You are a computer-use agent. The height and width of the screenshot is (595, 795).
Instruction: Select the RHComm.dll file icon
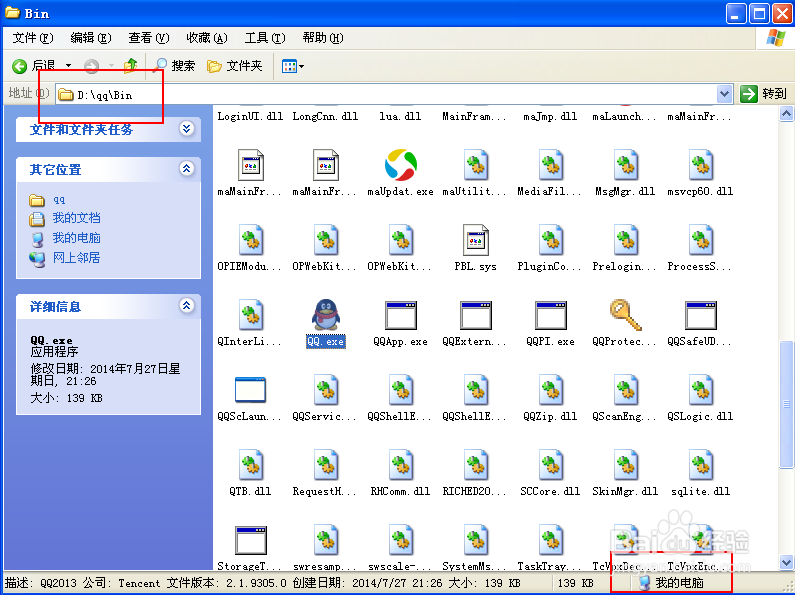point(401,465)
